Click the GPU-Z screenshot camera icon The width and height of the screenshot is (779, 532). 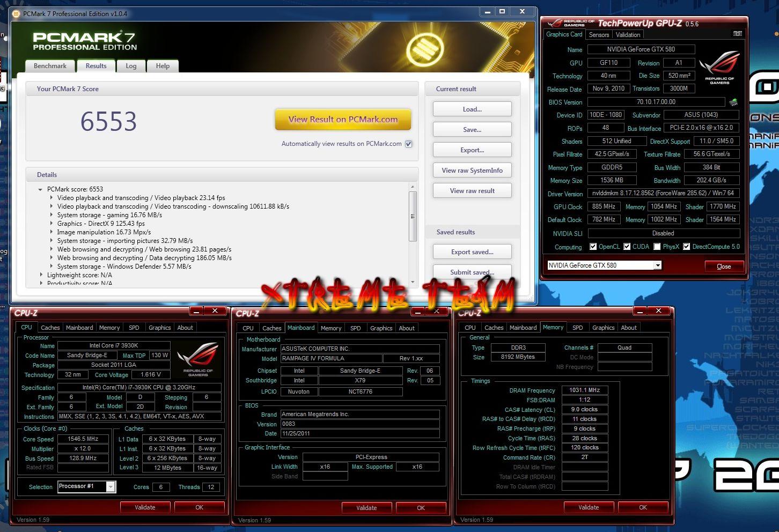(738, 34)
